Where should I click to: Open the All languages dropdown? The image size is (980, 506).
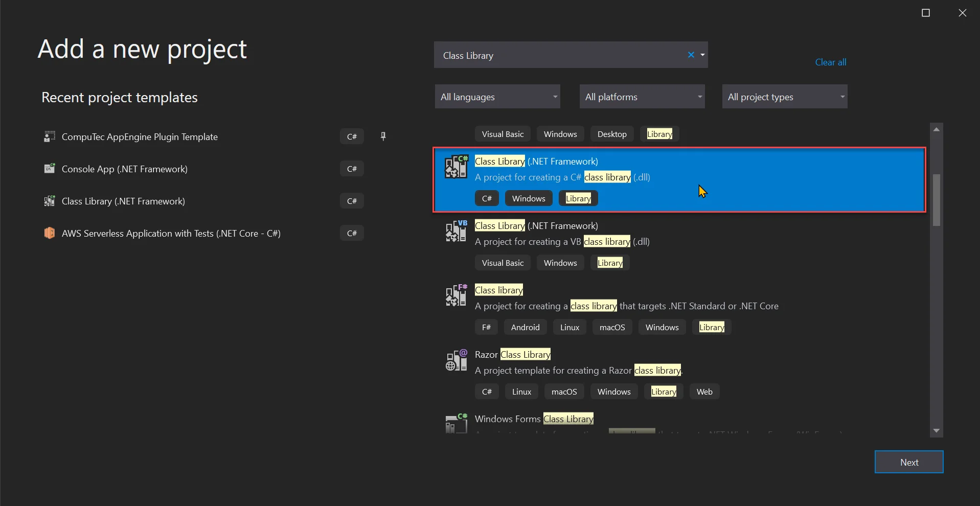497,97
